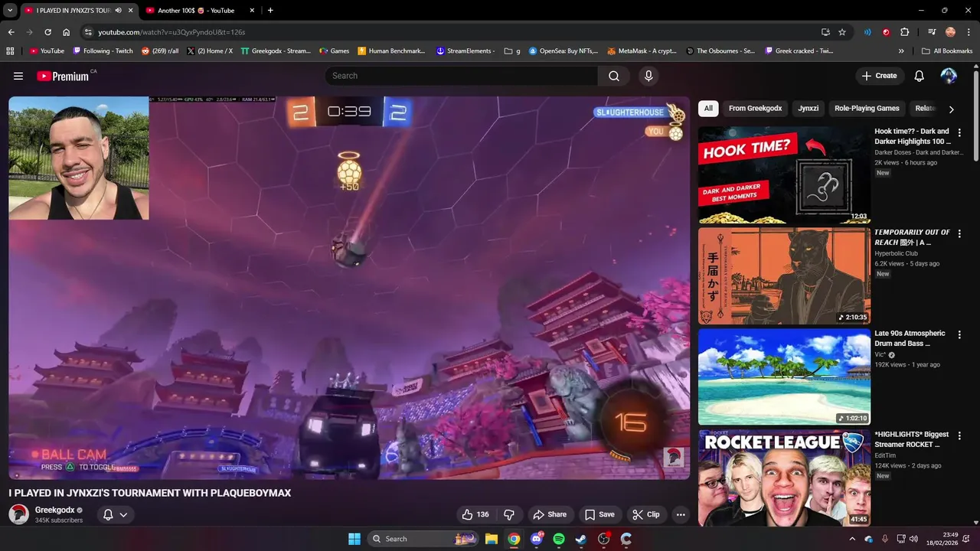The height and width of the screenshot is (551, 980).
Task: Open the Windows Start menu
Action: click(x=354, y=539)
